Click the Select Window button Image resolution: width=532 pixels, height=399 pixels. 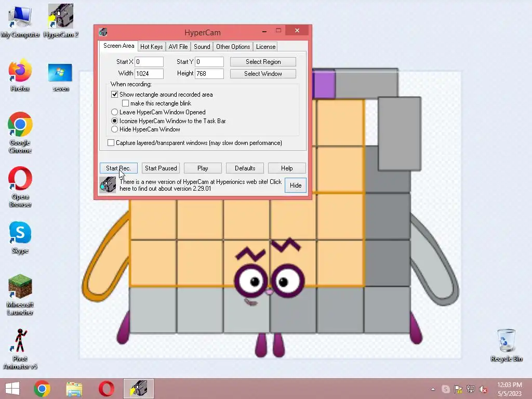tap(263, 74)
